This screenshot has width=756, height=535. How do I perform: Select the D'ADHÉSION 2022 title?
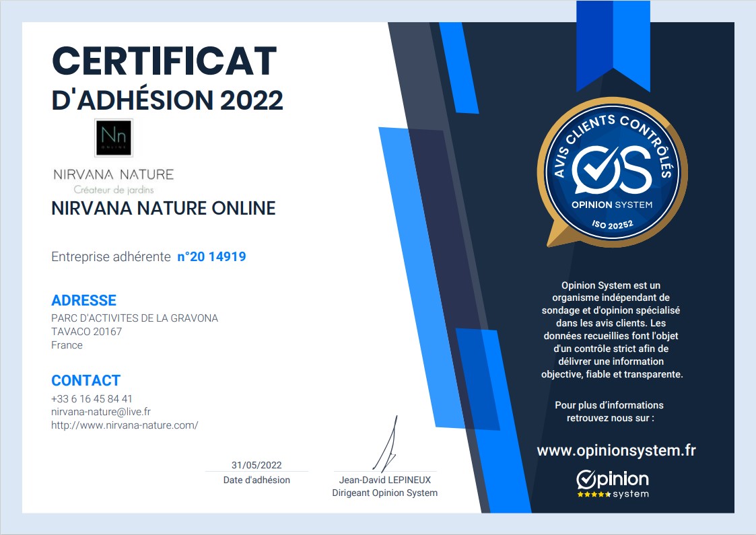168,100
